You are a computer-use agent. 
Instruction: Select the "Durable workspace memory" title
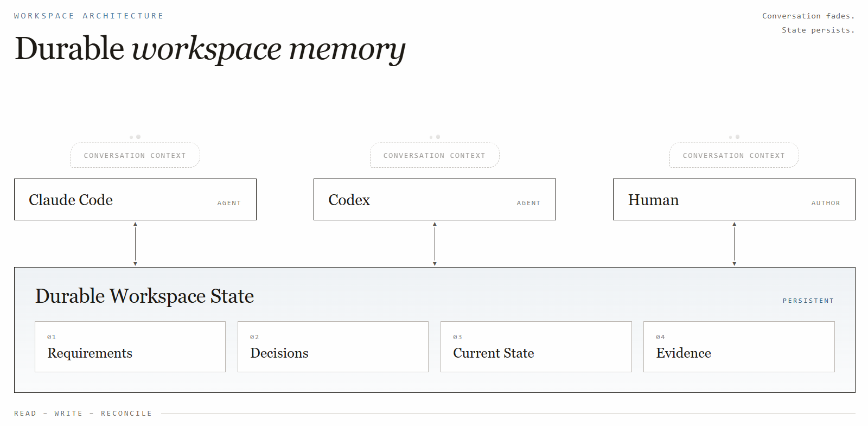click(210, 49)
